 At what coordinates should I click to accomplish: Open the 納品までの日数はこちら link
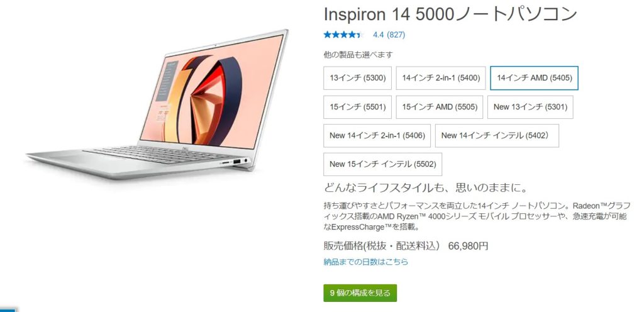click(365, 262)
